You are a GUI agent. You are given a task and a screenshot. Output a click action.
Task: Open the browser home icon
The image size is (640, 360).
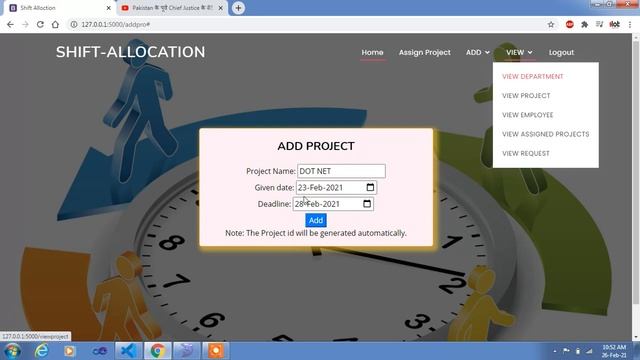tap(55, 24)
